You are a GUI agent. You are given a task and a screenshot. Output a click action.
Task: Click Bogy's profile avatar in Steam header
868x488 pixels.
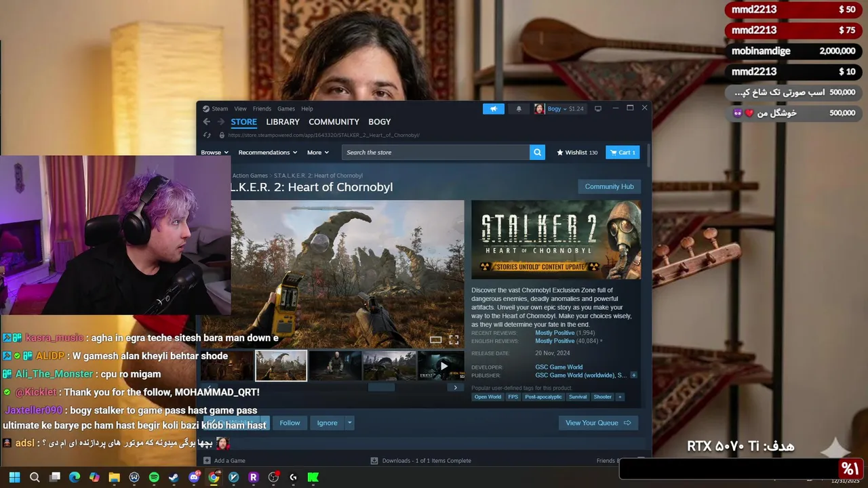point(539,108)
